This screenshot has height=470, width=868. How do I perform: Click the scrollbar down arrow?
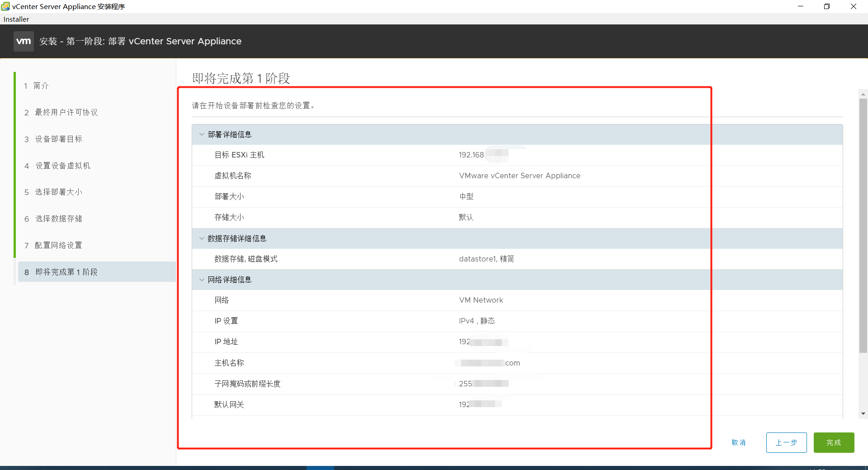coord(863,413)
